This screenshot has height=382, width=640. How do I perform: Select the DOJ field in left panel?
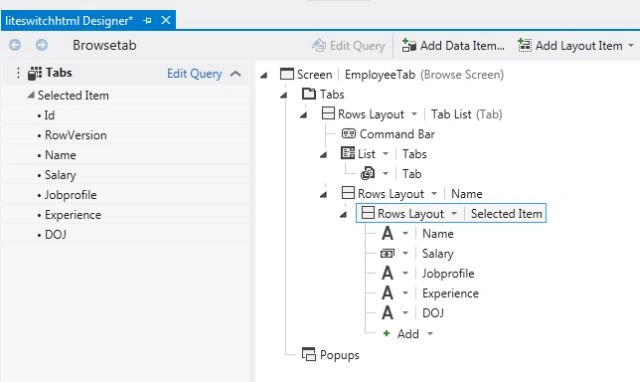(56, 235)
